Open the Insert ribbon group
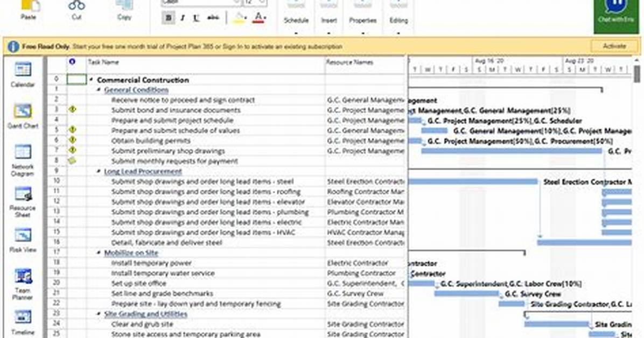Screen dimensions: 644x338 (x=328, y=20)
